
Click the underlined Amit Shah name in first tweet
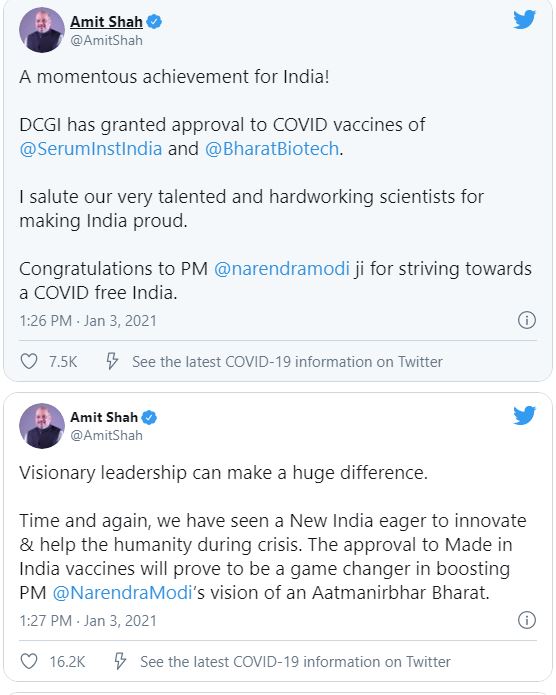click(106, 21)
